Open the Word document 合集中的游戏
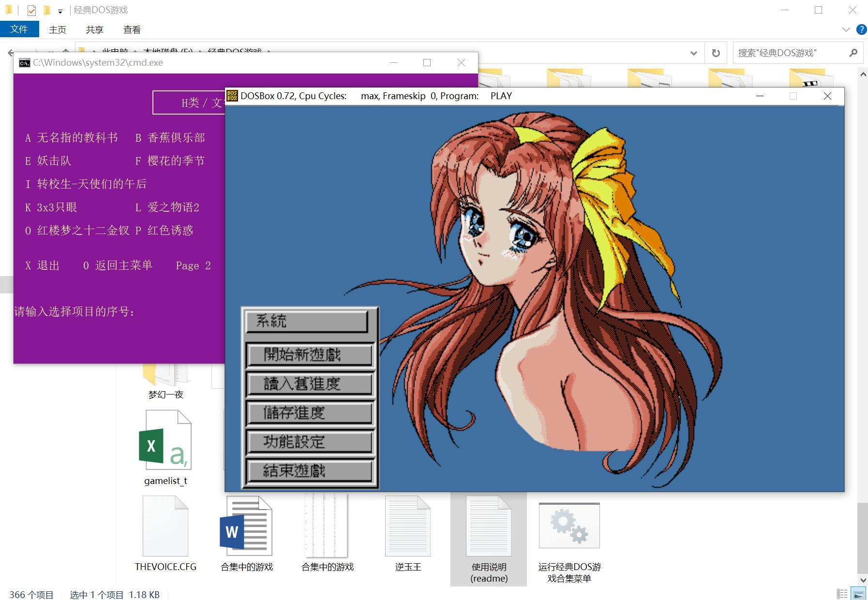The height and width of the screenshot is (600, 868). pos(246,526)
